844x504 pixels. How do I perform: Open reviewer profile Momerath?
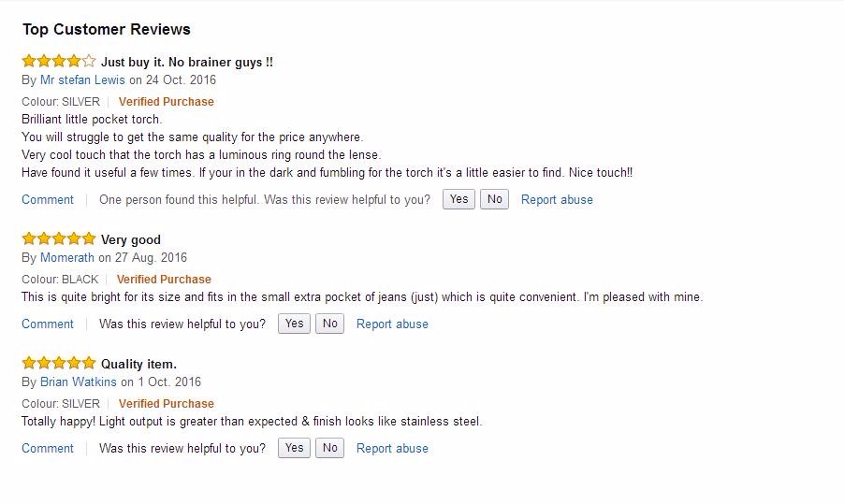(67, 258)
